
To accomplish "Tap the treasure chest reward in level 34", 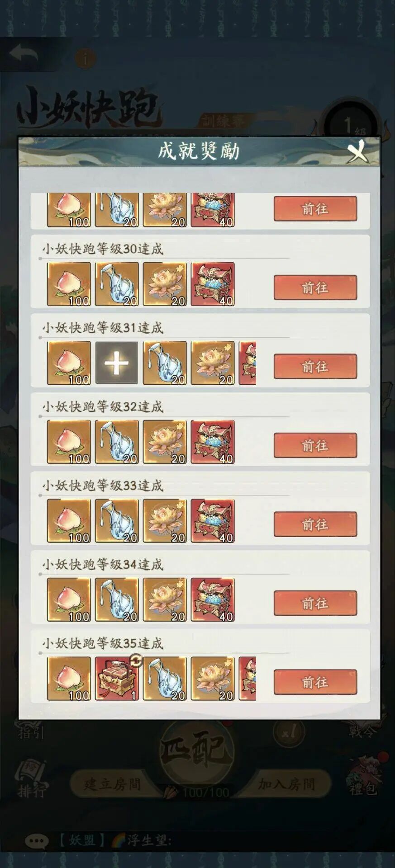I will click(x=213, y=600).
